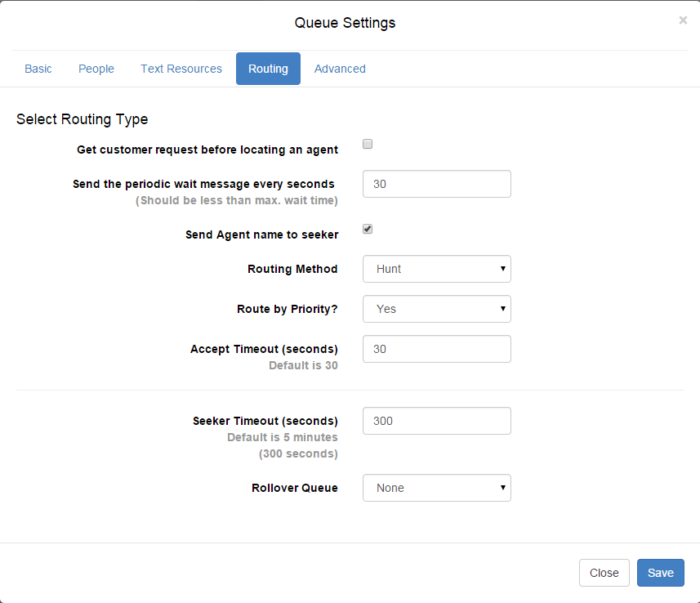
Task: Click the Seeker Timeout input field
Action: (437, 421)
